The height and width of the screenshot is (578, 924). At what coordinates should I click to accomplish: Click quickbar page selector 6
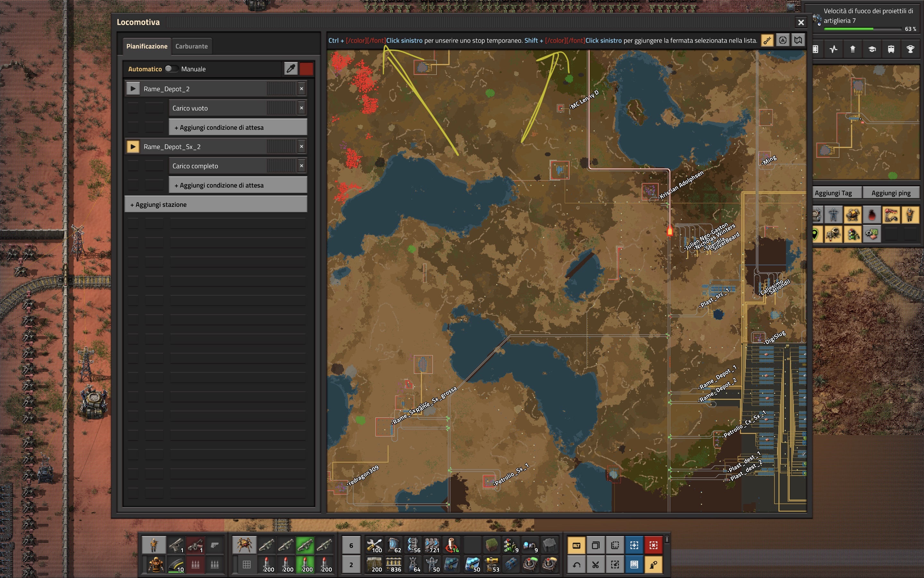[351, 545]
